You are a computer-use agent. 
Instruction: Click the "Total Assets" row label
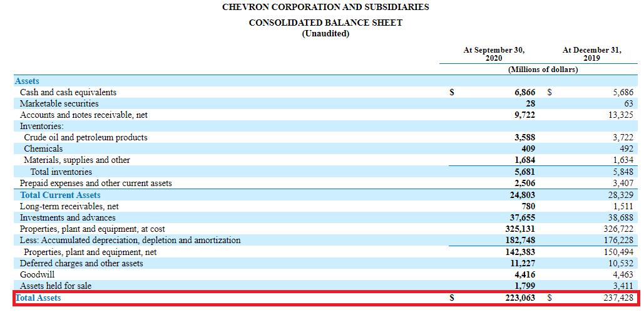(38, 298)
